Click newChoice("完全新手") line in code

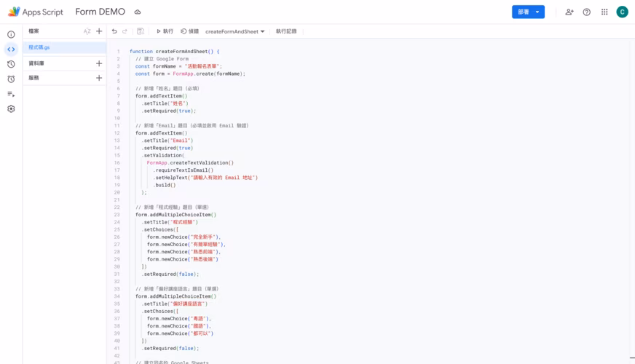coord(184,237)
